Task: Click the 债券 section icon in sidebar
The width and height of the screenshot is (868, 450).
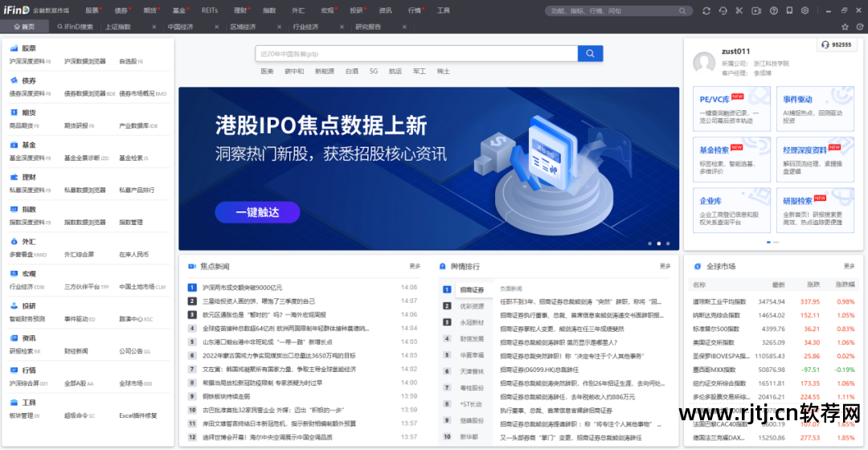Action: pos(14,80)
